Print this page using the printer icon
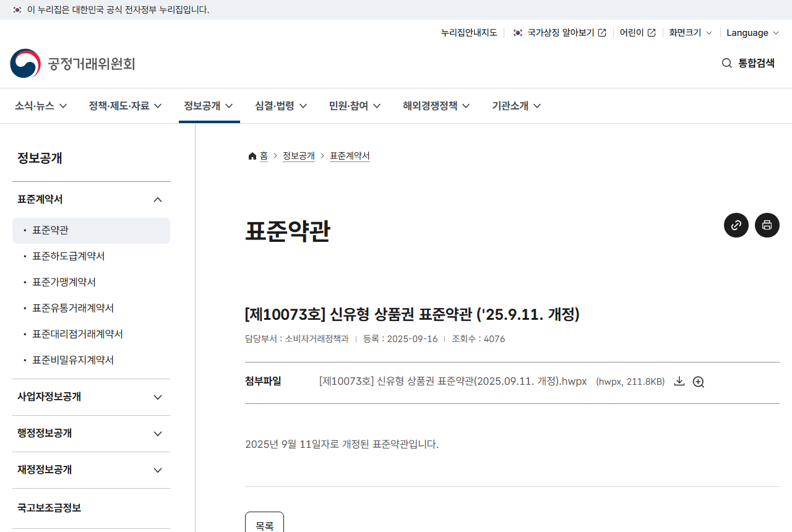Image resolution: width=792 pixels, height=532 pixels. click(x=767, y=225)
